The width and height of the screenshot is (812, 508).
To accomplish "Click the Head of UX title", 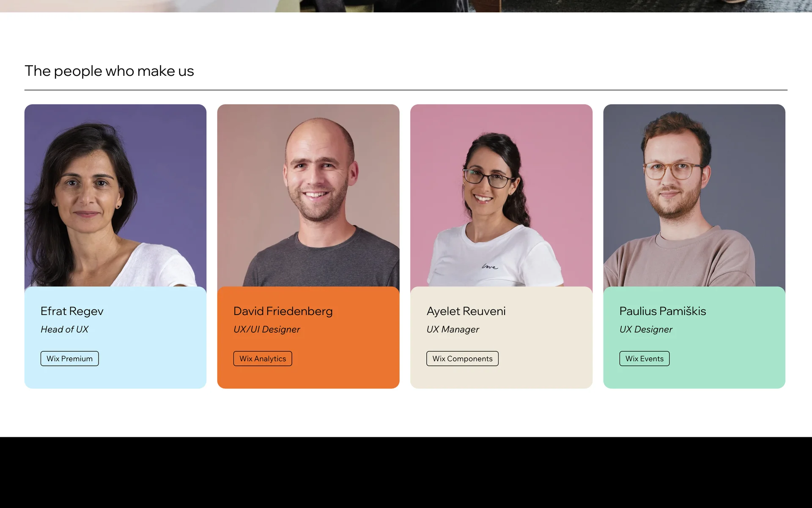I will pos(64,329).
